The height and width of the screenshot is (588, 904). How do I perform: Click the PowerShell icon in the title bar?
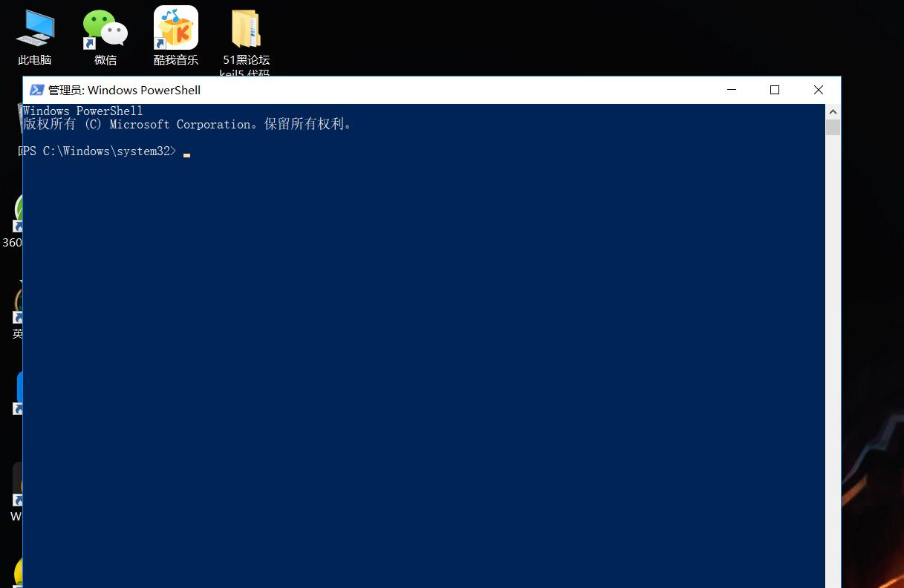pos(37,89)
